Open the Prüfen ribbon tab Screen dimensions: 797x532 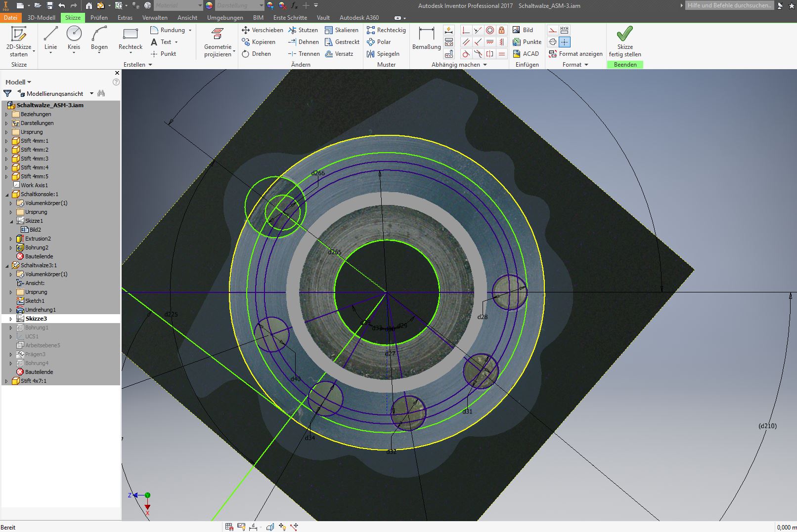click(99, 18)
